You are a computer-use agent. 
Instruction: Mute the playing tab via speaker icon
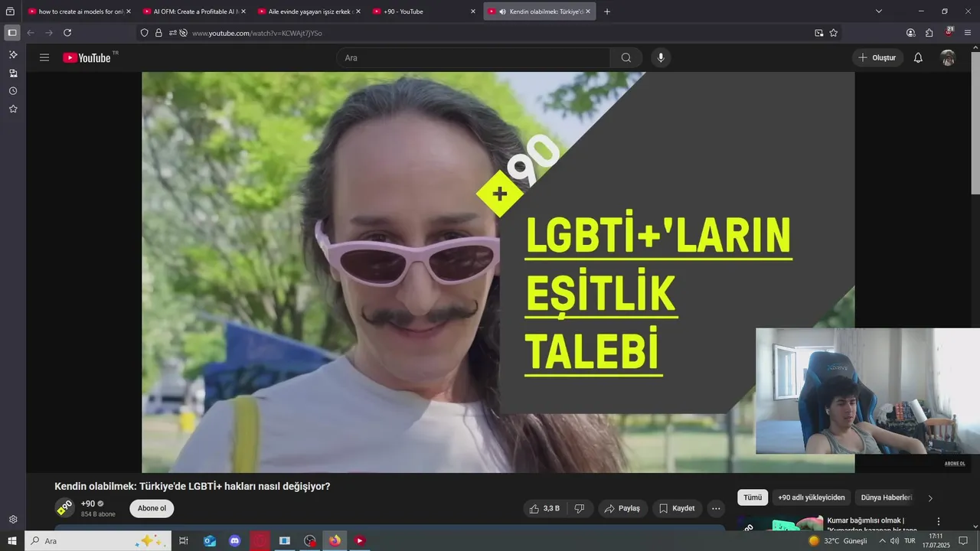pos(502,11)
